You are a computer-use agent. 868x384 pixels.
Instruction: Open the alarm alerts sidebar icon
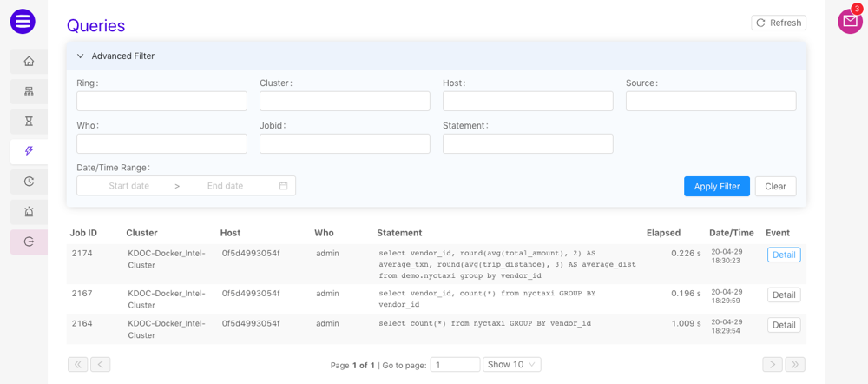pos(29,212)
